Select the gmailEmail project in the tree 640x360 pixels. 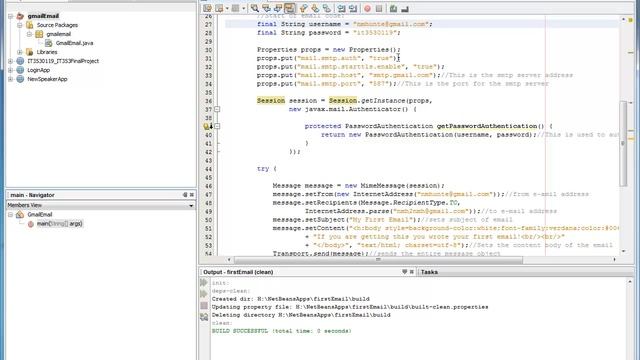tap(43, 16)
